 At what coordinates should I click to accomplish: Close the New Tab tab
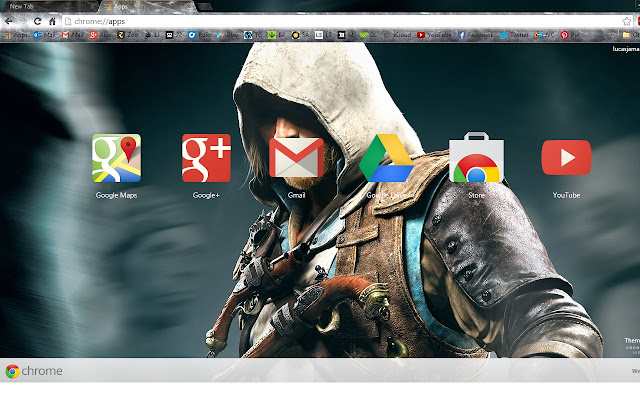coord(92,7)
